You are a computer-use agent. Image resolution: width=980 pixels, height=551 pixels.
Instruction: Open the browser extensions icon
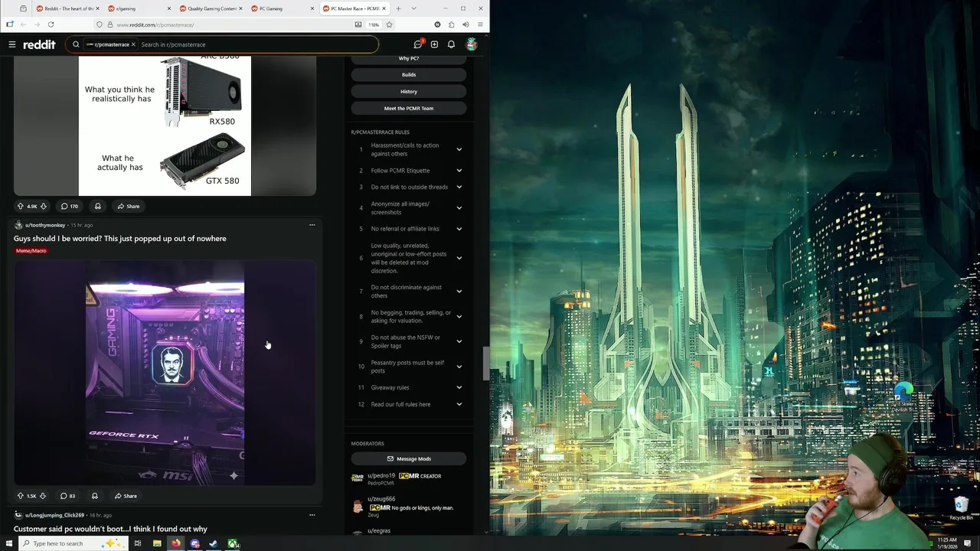[x=451, y=24]
